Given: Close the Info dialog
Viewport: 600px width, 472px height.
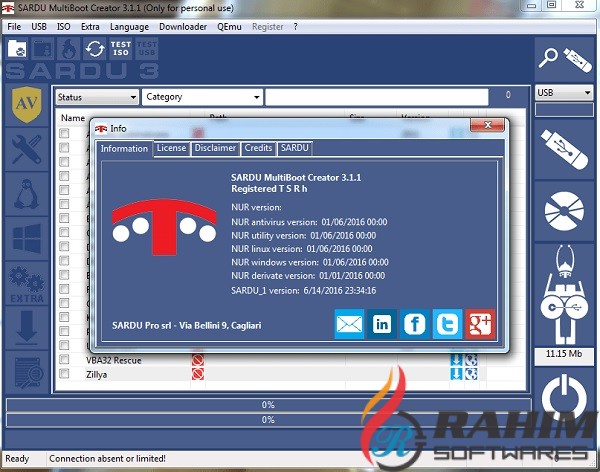Looking at the screenshot, I should pos(487,125).
